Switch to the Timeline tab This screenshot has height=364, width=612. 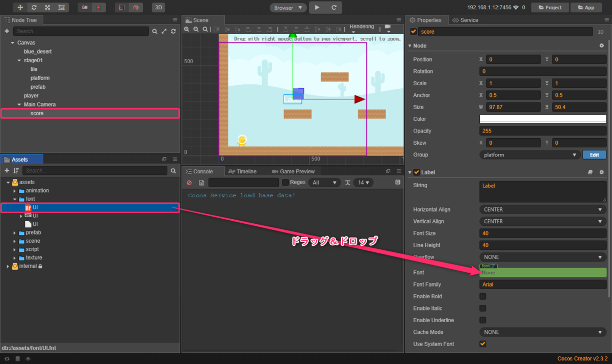[x=243, y=171]
